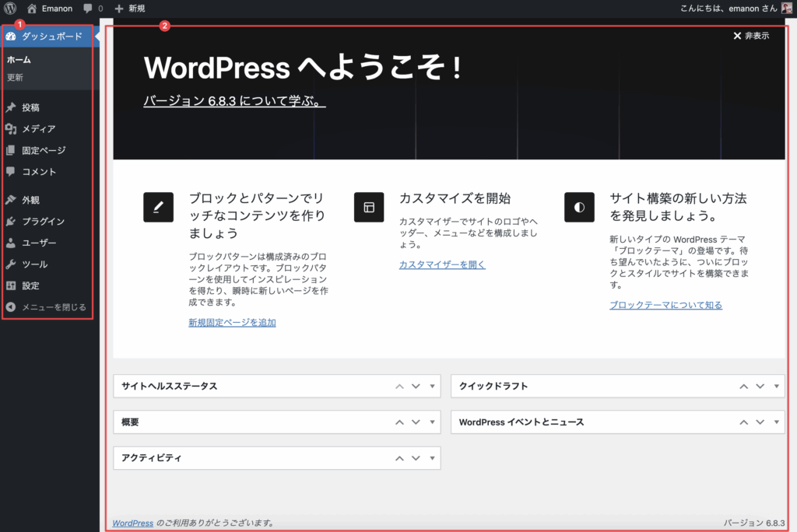Open コメント (Comments) via its speech bubble icon

(x=12, y=172)
